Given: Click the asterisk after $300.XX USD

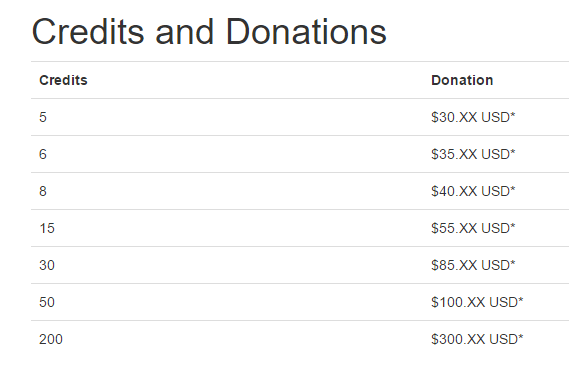Looking at the screenshot, I should point(521,336).
